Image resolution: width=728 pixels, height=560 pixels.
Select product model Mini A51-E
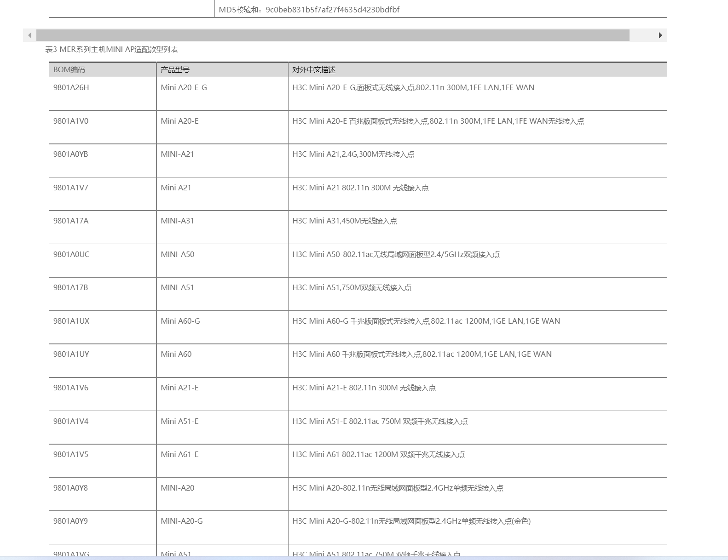coord(179,421)
